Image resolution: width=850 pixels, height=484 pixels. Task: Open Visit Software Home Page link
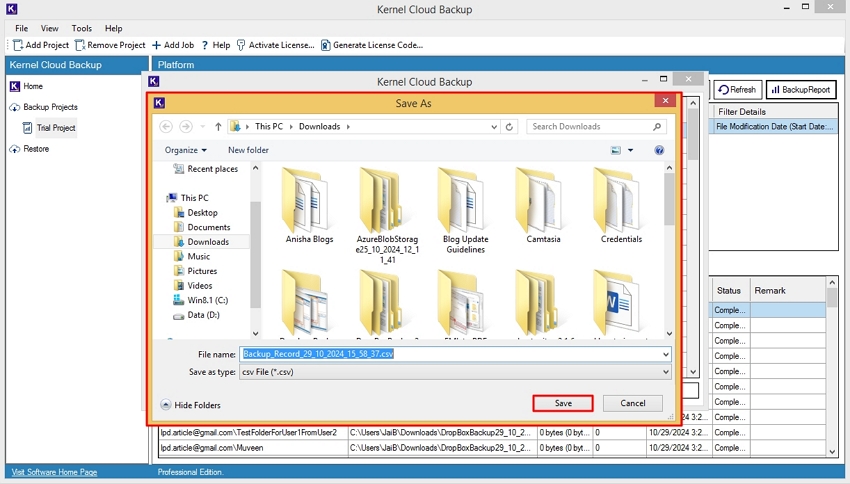[54, 472]
